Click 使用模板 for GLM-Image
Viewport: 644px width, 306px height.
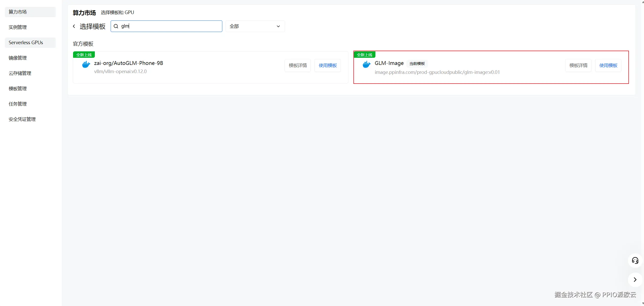click(608, 65)
